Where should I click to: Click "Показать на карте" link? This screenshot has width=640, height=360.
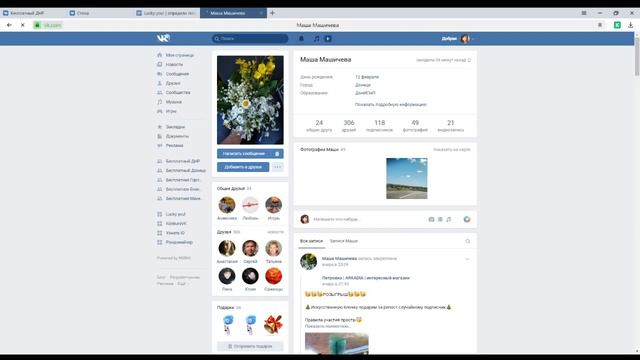click(452, 150)
